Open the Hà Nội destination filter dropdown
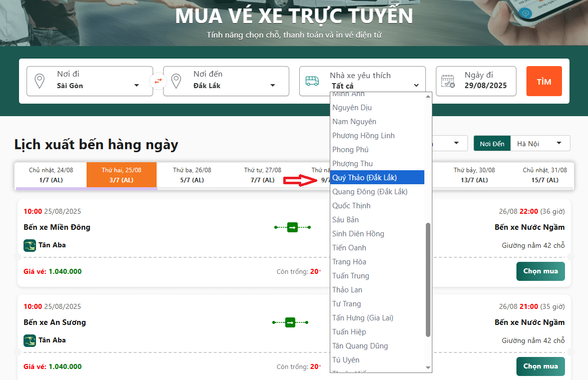The image size is (588, 380). pyautogui.click(x=540, y=144)
